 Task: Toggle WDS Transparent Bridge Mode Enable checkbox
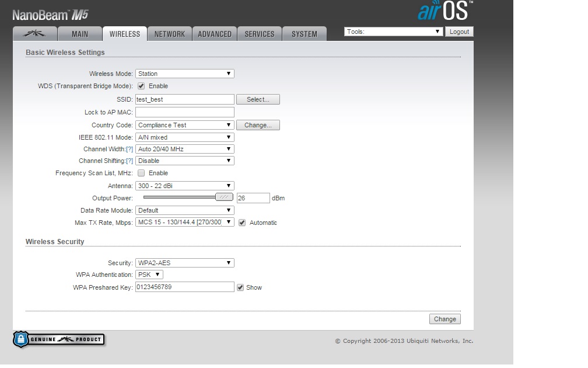tap(141, 86)
